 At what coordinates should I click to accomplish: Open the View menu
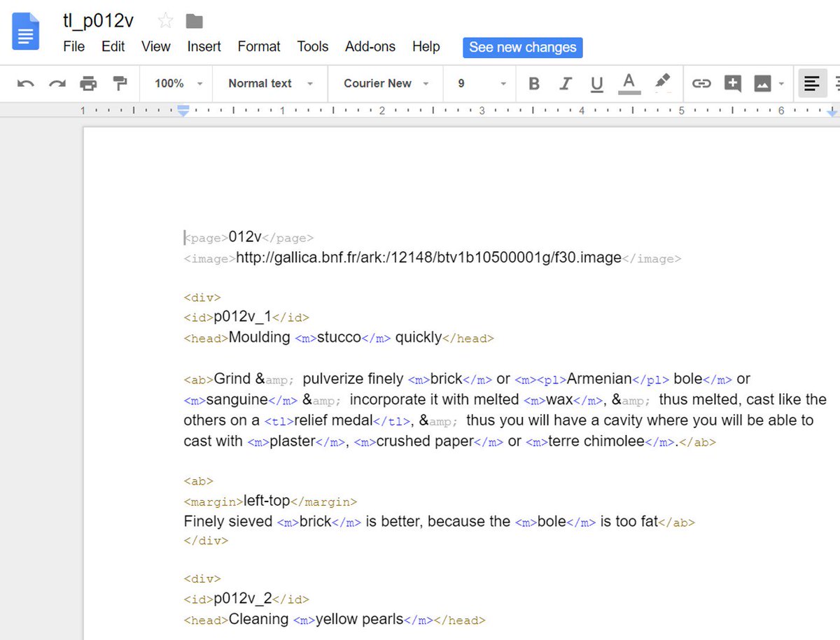156,47
